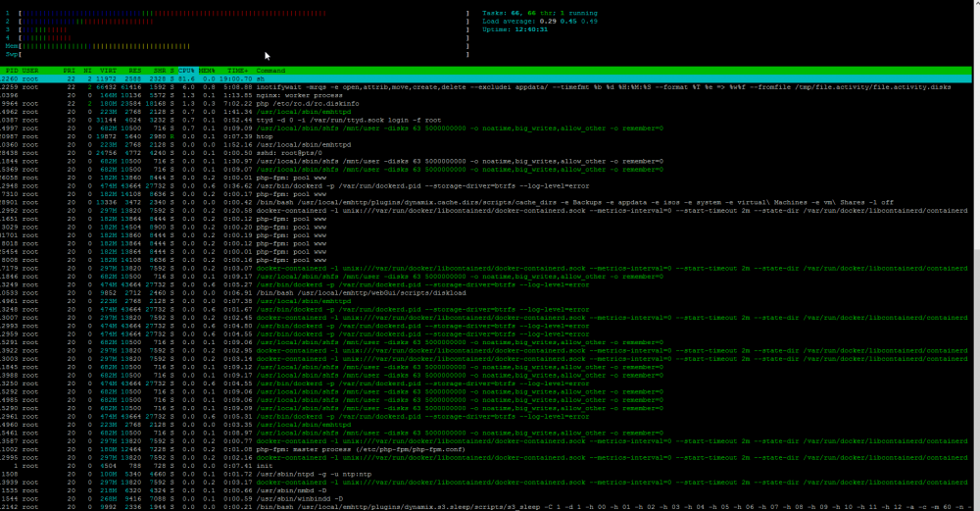Image resolution: width=980 pixels, height=511 pixels.
Task: Click the Uptime 12:40:31 readout
Action: (x=515, y=29)
